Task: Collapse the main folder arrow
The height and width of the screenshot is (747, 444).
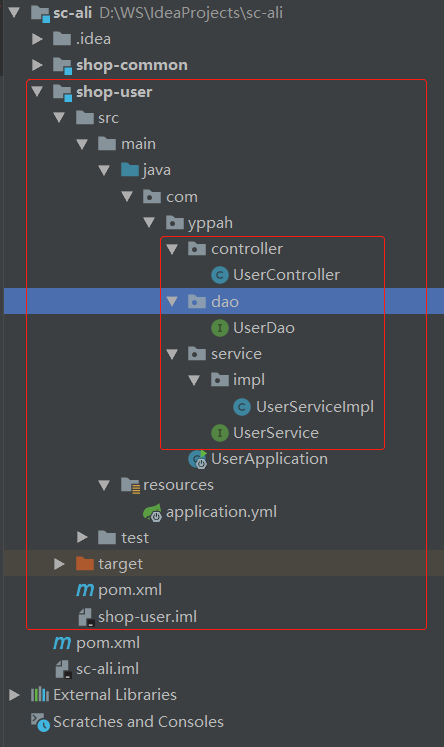Action: 82,144
